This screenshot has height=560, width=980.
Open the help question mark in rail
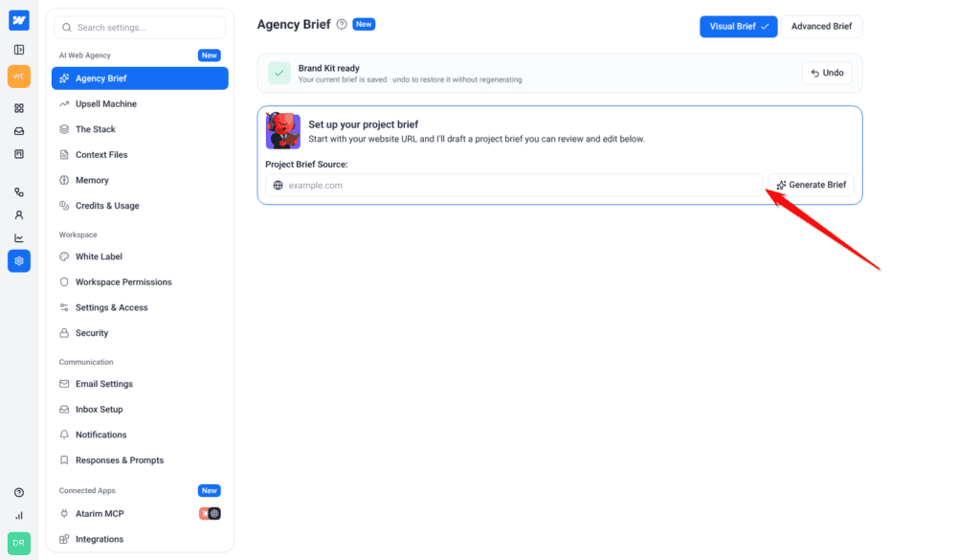(19, 492)
